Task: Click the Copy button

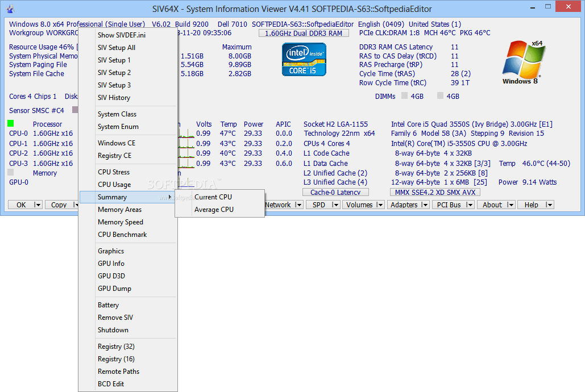Action: pos(59,205)
